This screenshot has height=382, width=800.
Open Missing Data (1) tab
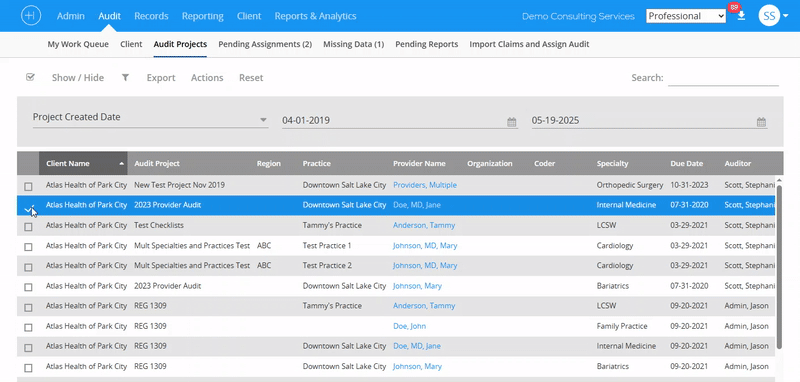[x=354, y=44]
